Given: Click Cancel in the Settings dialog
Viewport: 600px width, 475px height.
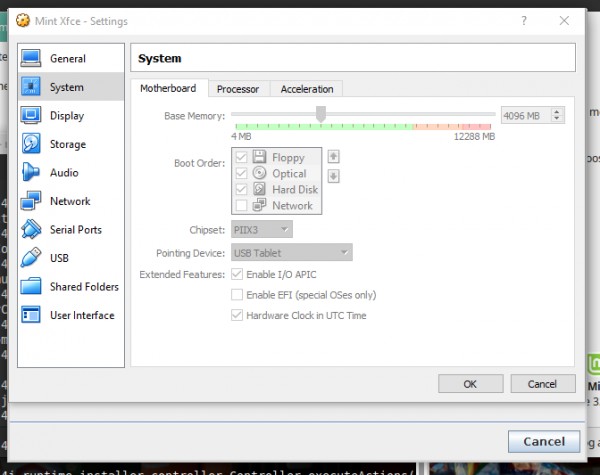Looking at the screenshot, I should [x=543, y=384].
